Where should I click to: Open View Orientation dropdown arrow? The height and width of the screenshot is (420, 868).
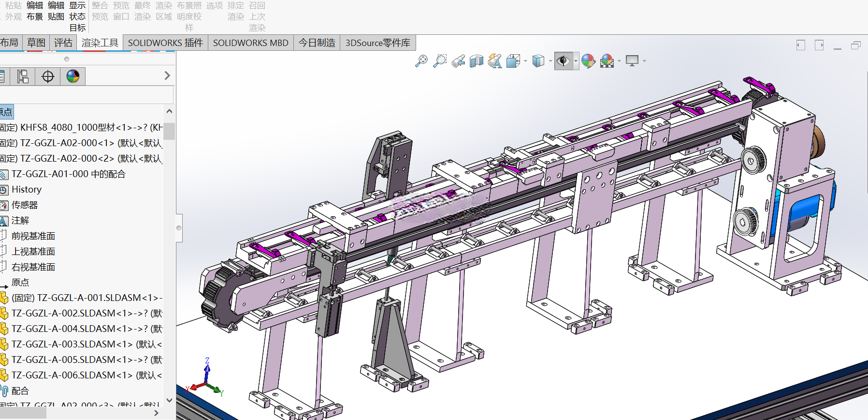(x=525, y=61)
